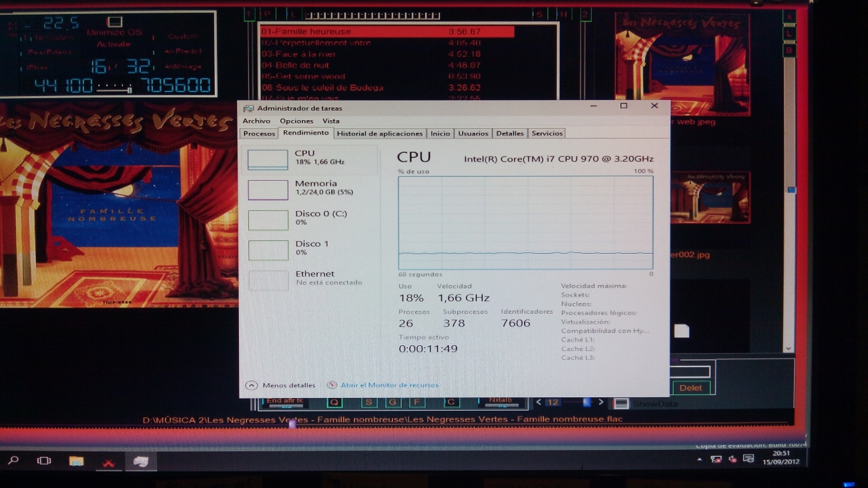The image size is (868, 488).
Task: Click the scroll down arrow of file panel
Action: coord(788,348)
